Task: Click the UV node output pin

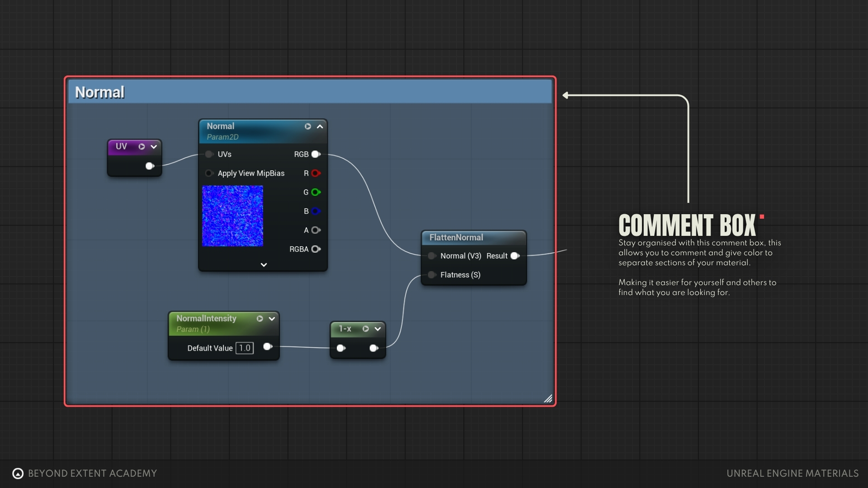Action: [x=150, y=166]
